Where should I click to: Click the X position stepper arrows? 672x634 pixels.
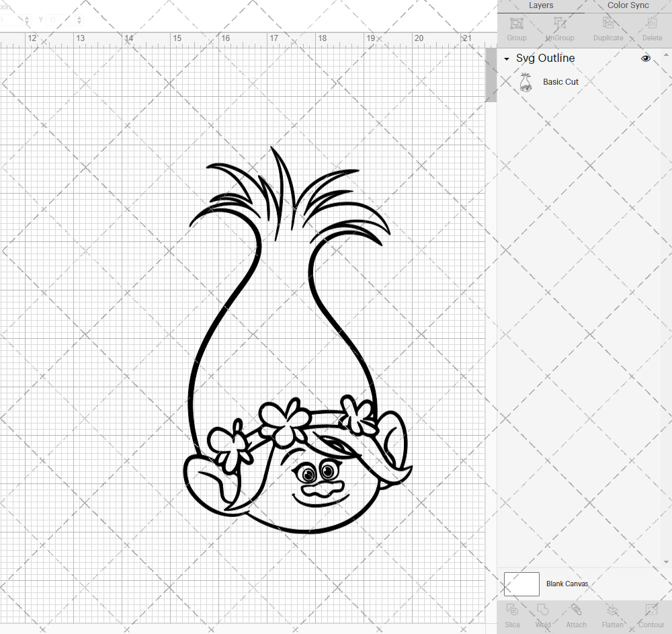(28, 20)
